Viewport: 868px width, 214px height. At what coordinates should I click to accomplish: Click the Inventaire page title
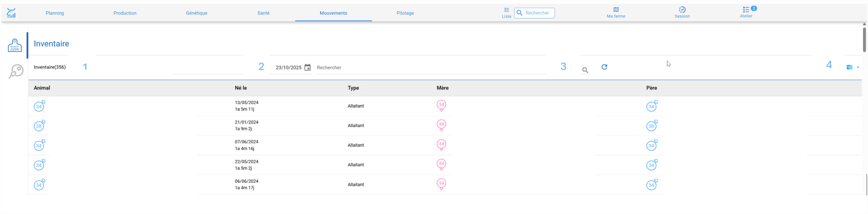tap(51, 44)
